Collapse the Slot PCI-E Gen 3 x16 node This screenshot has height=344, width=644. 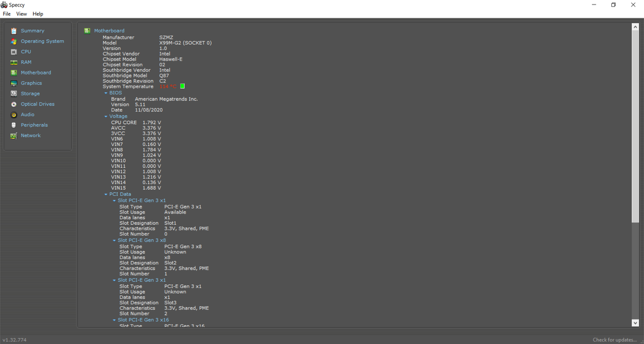(x=114, y=320)
